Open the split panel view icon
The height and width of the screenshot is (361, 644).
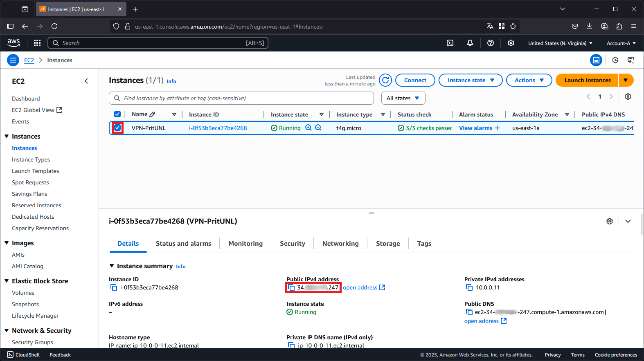tap(596, 61)
